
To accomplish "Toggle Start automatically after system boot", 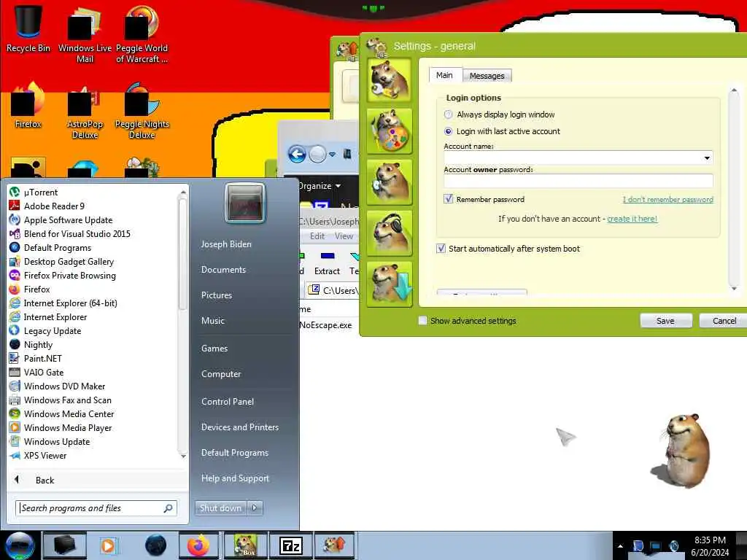I will point(441,249).
